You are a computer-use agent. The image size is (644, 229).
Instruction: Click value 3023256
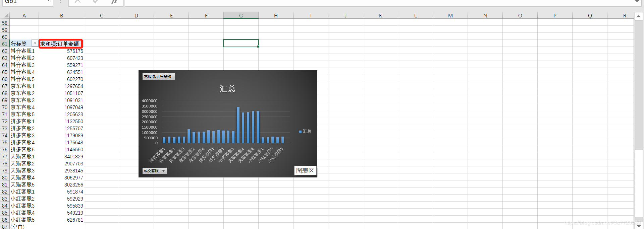(x=74, y=185)
